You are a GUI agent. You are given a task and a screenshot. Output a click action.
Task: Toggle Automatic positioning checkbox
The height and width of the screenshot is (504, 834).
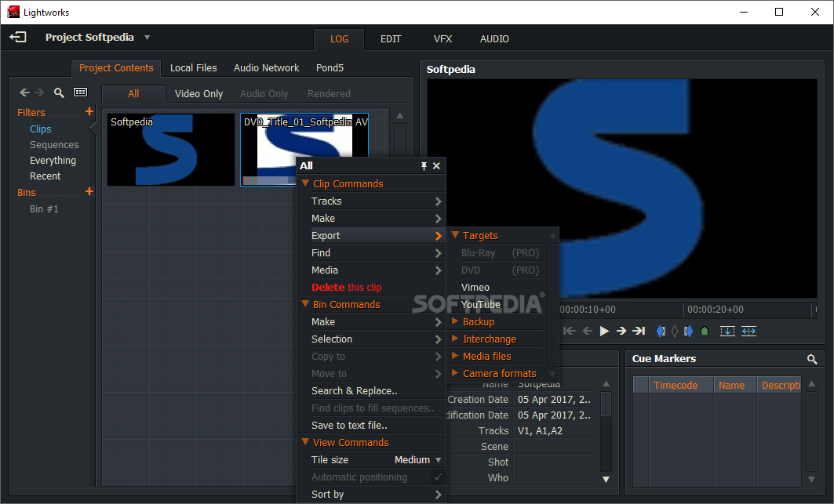(x=438, y=477)
